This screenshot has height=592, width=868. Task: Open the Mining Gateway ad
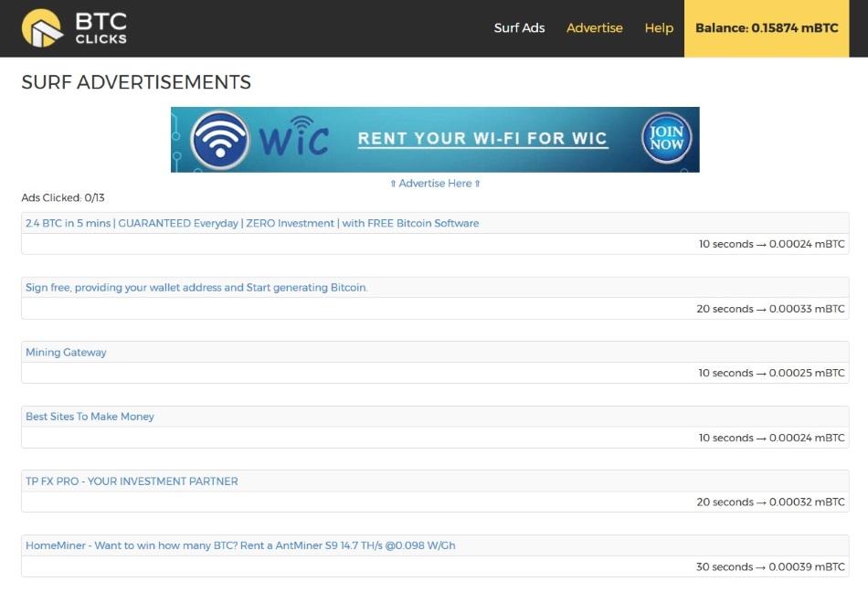[66, 353]
